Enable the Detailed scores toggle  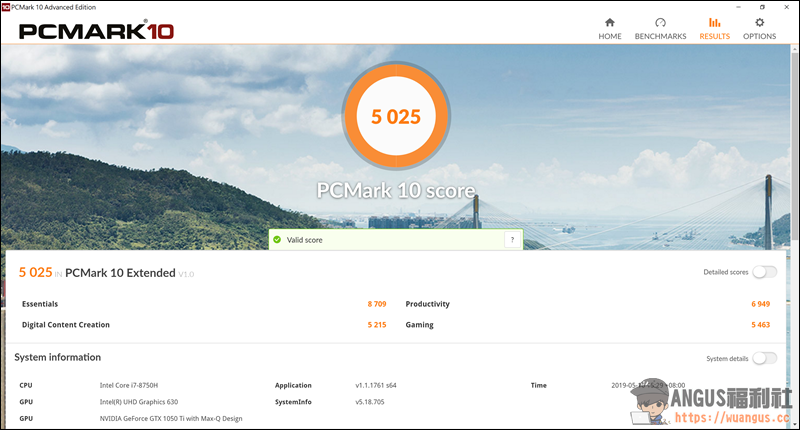(x=764, y=272)
